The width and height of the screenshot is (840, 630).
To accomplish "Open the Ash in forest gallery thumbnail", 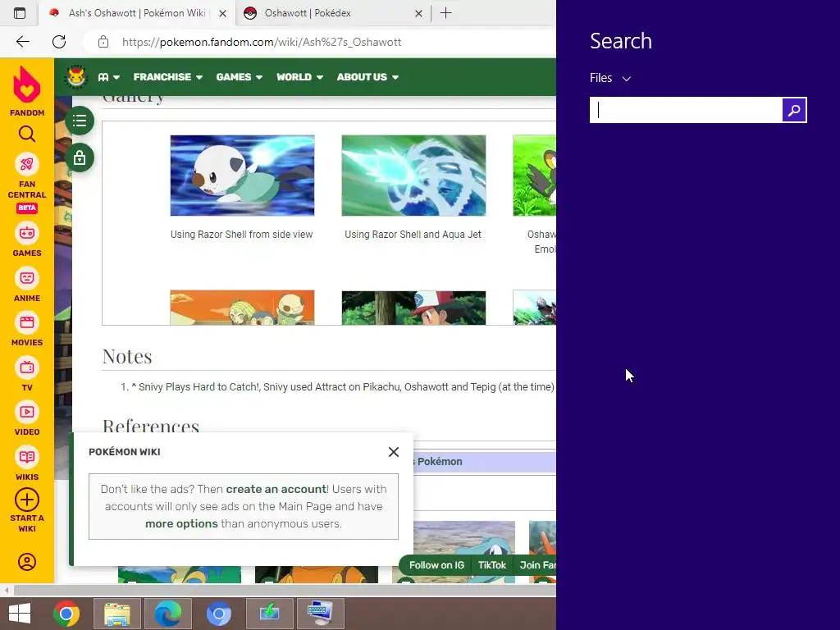I will tap(413, 308).
